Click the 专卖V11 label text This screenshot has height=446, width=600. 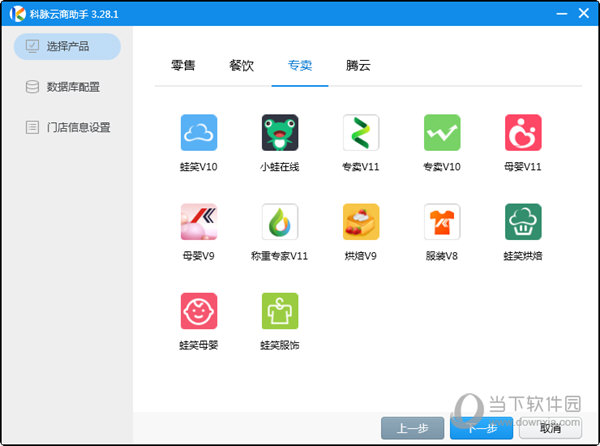point(361,167)
